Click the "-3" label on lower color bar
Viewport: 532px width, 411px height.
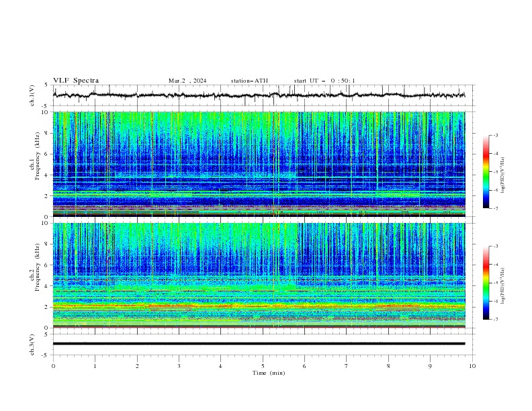(495, 246)
